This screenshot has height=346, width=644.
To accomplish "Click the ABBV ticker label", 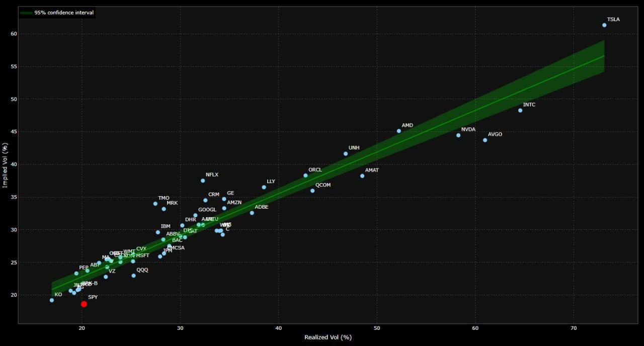I will click(173, 234).
